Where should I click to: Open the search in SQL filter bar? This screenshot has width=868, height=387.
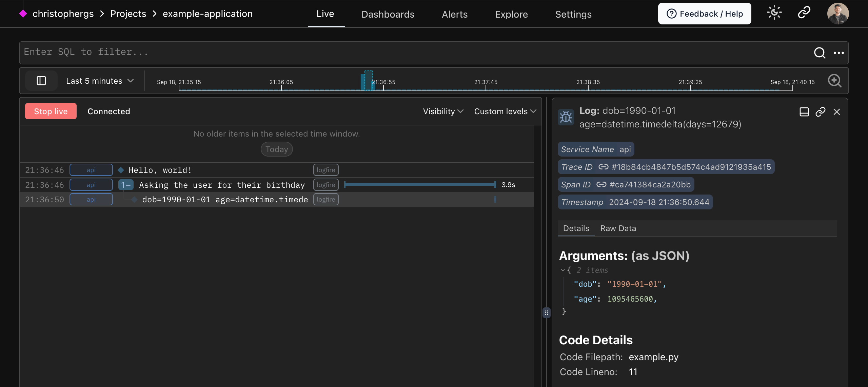tap(820, 53)
